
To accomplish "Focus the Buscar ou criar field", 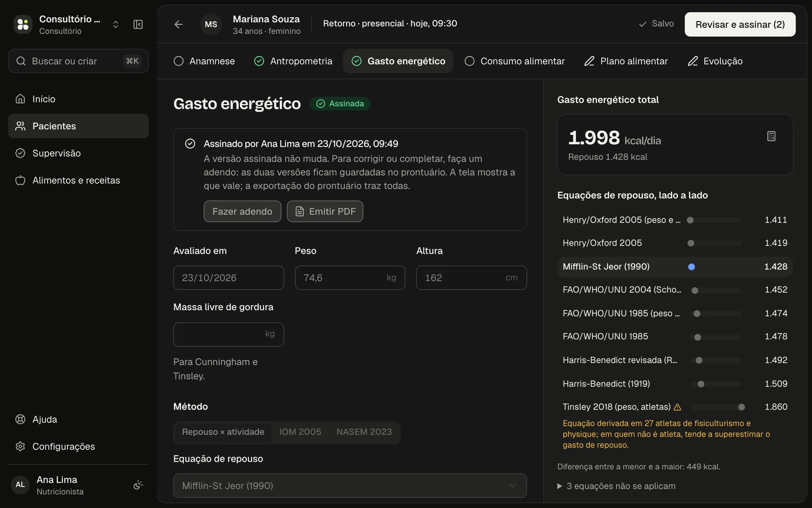I will tap(78, 61).
